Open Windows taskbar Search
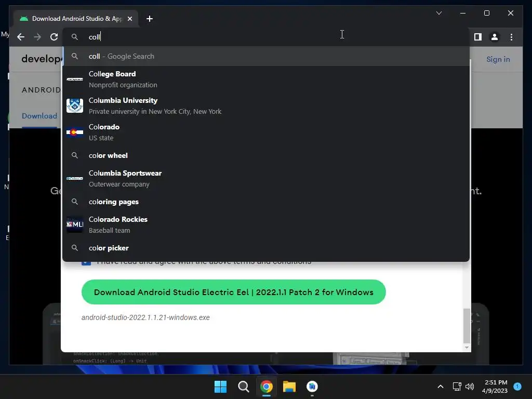The image size is (532, 399). pyautogui.click(x=243, y=387)
